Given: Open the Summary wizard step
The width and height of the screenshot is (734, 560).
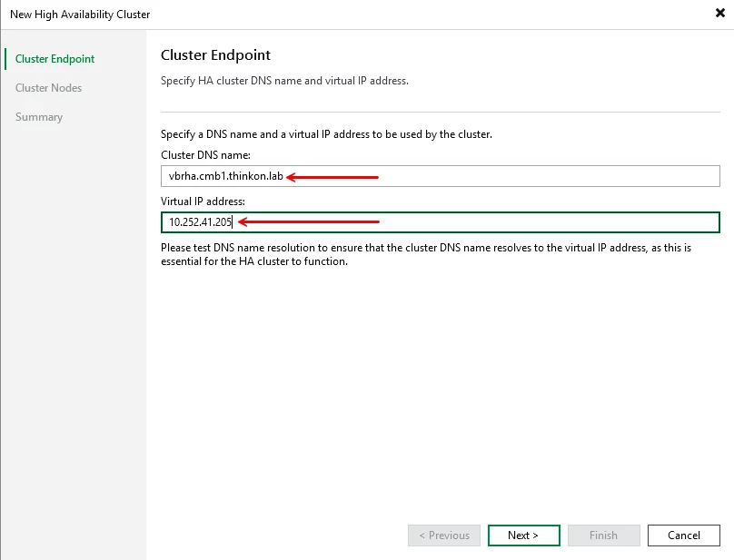Looking at the screenshot, I should (x=39, y=117).
